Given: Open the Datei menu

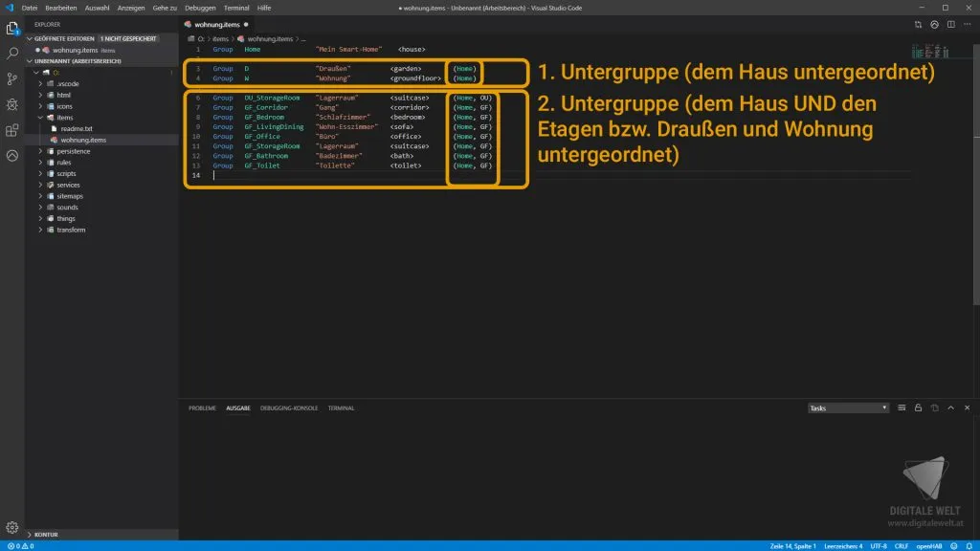Looking at the screenshot, I should pyautogui.click(x=30, y=8).
